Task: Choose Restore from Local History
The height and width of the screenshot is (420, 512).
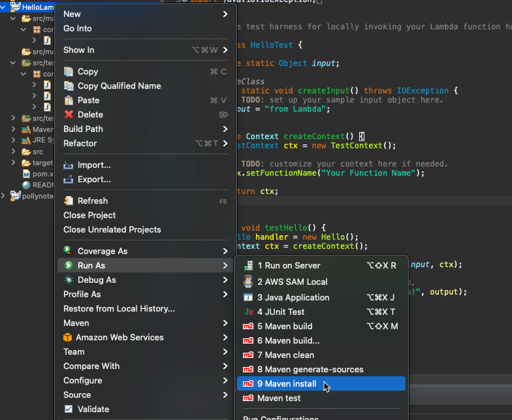Action: pos(145,308)
